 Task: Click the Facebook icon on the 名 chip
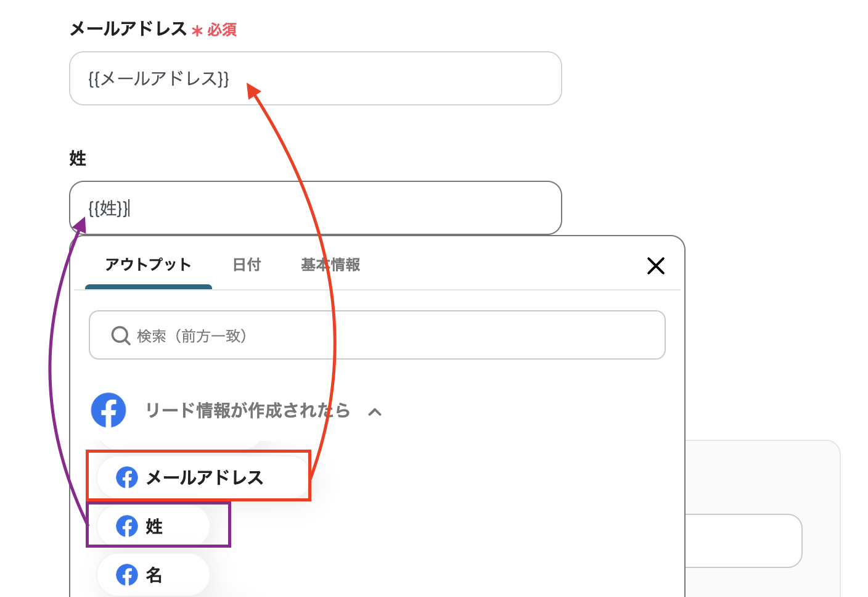pyautogui.click(x=127, y=575)
